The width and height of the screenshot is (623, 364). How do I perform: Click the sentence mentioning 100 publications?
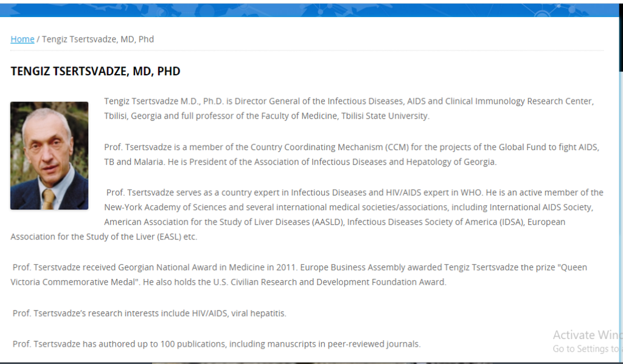[x=217, y=344]
